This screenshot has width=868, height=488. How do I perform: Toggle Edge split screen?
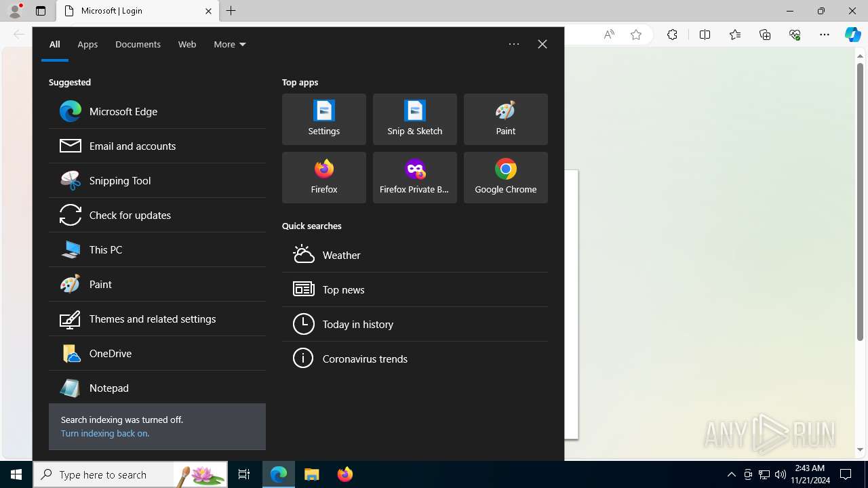coord(705,35)
